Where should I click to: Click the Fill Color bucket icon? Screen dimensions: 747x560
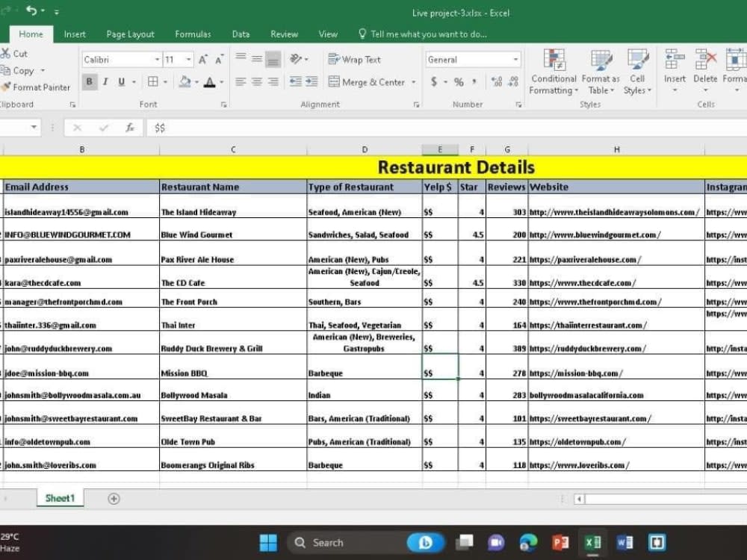pos(185,82)
